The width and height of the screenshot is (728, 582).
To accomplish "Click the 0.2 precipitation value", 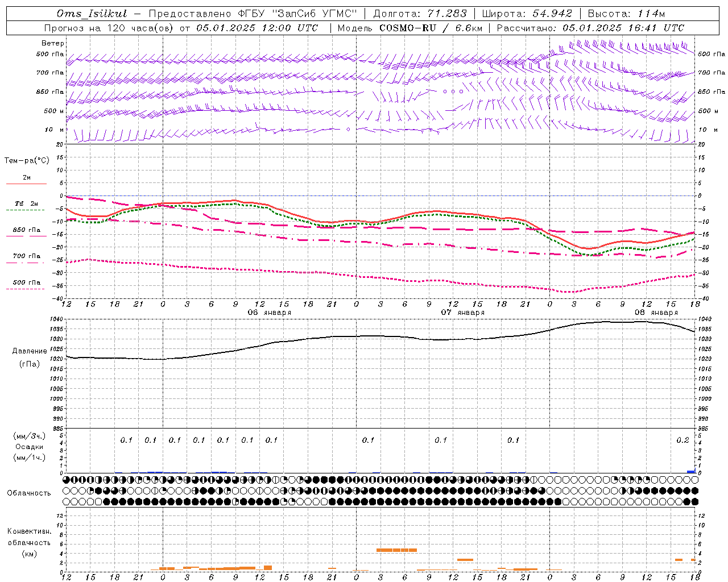I will pyautogui.click(x=682, y=440).
